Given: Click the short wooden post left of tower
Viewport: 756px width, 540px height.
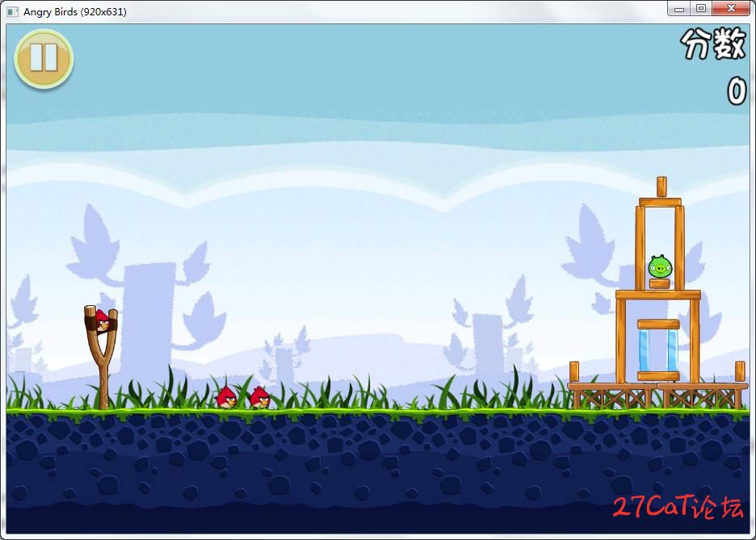Looking at the screenshot, I should click(x=573, y=372).
